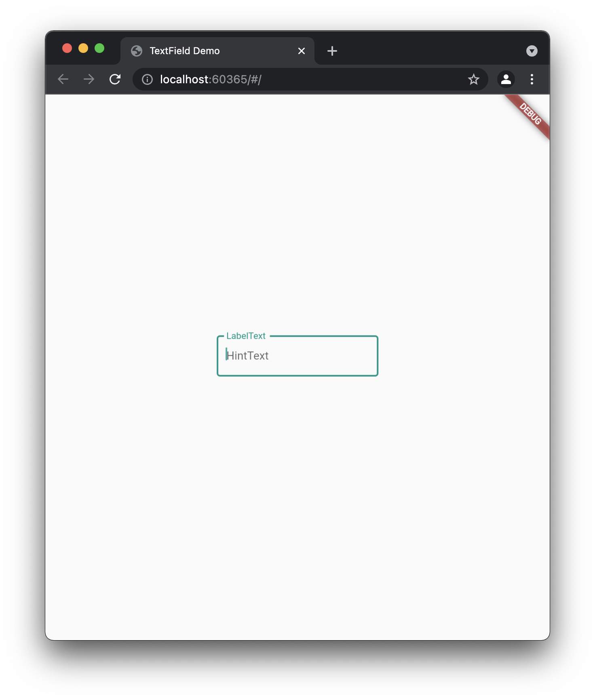This screenshot has height=700, width=595.
Task: Focus the LabelText text field
Action: pos(297,356)
